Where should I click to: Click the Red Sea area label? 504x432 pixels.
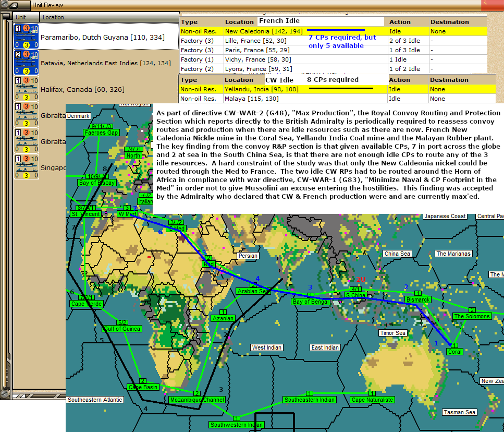point(208,264)
